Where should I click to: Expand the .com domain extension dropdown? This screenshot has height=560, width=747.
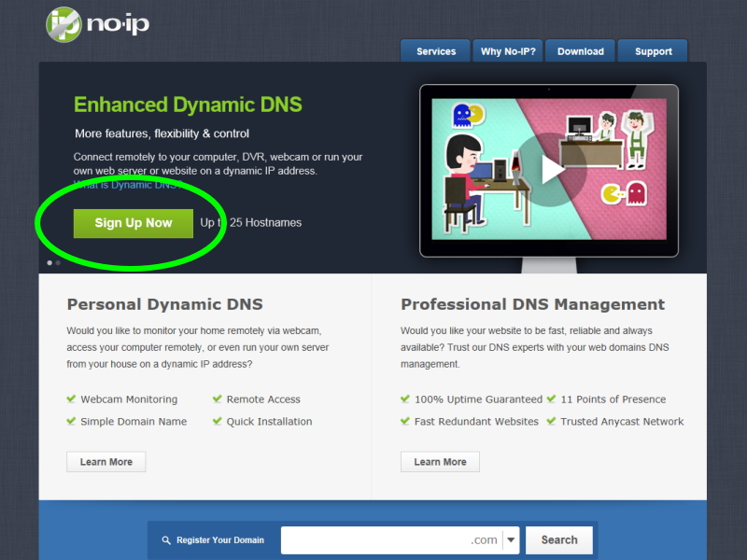511,540
